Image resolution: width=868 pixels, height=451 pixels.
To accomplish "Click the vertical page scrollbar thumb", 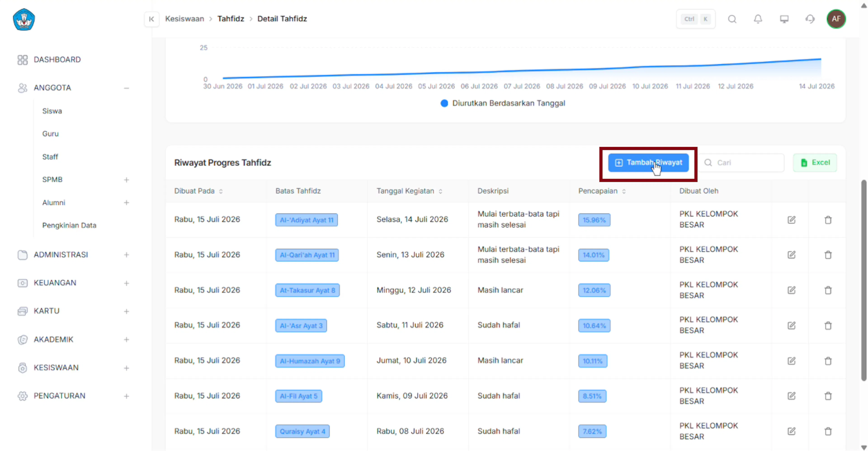I will 864,280.
